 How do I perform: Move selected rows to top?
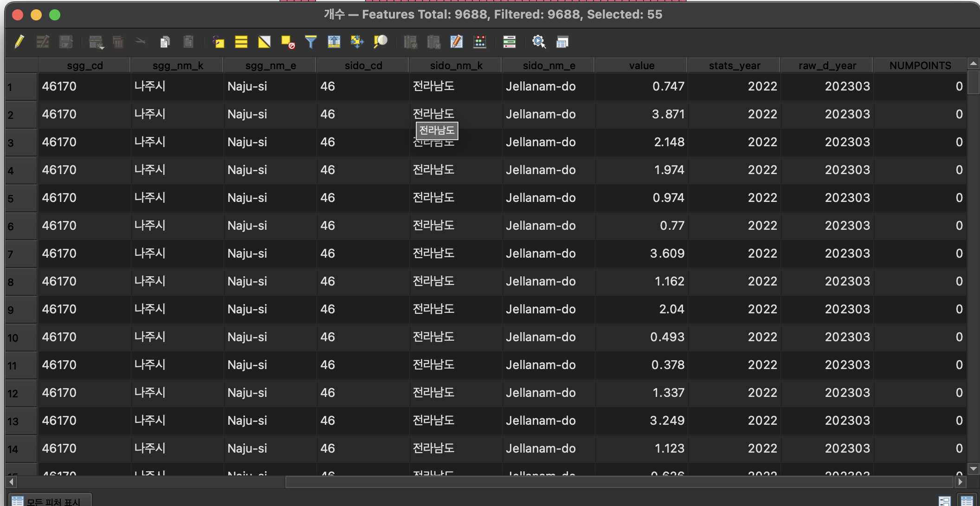[334, 42]
